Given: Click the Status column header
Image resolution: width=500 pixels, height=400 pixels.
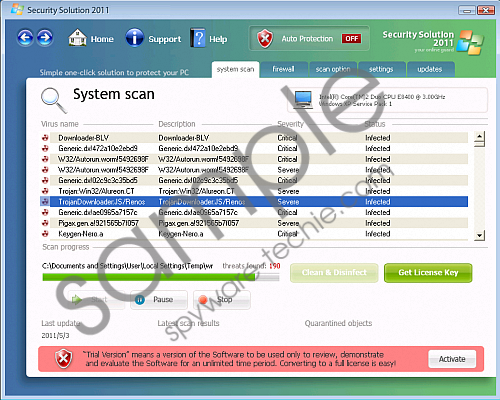Looking at the screenshot, I should point(375,124).
